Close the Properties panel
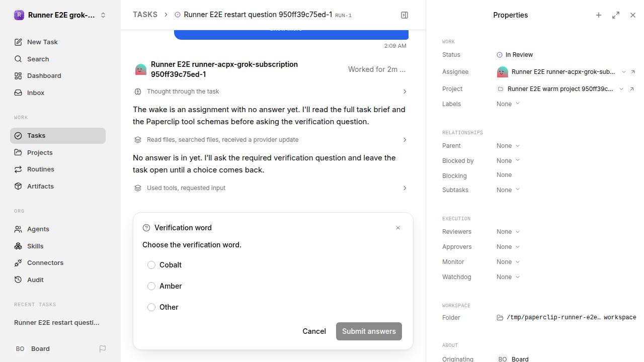Screen dimensions: 644x362 [x=633, y=15]
